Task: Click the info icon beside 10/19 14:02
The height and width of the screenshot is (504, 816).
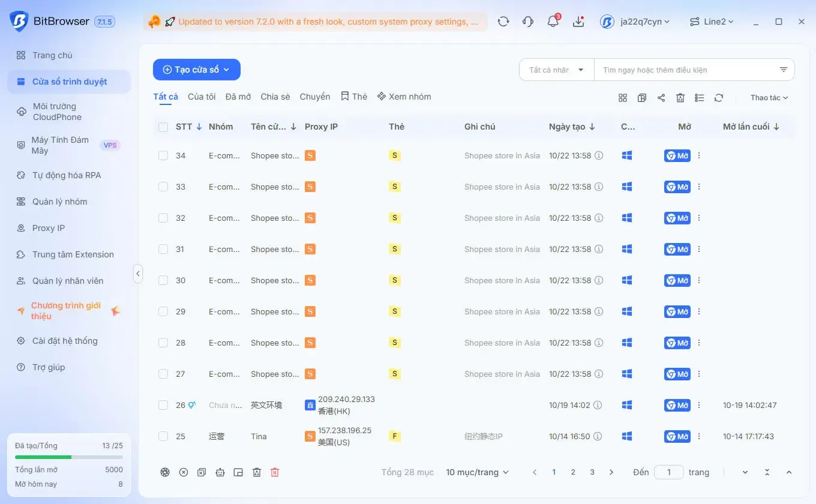Action: pos(599,405)
